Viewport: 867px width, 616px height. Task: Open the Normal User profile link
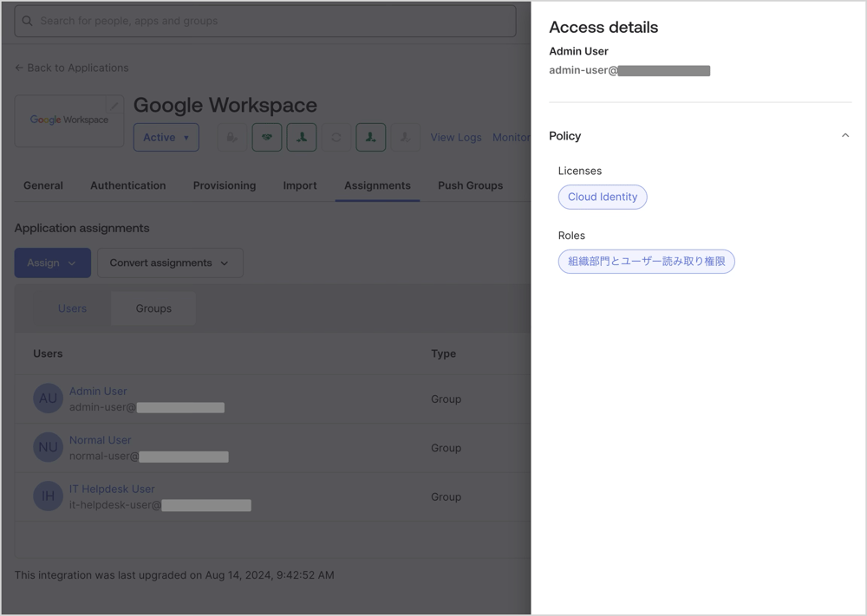point(100,440)
